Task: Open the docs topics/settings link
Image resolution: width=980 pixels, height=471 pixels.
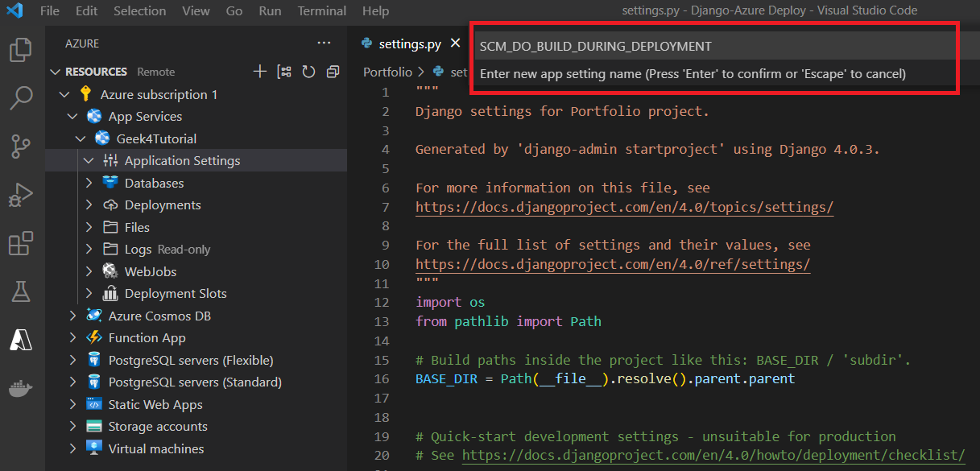Action: [624, 207]
